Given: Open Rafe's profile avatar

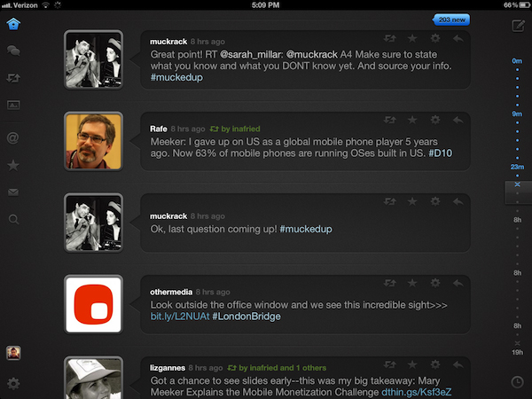Looking at the screenshot, I should (93, 141).
